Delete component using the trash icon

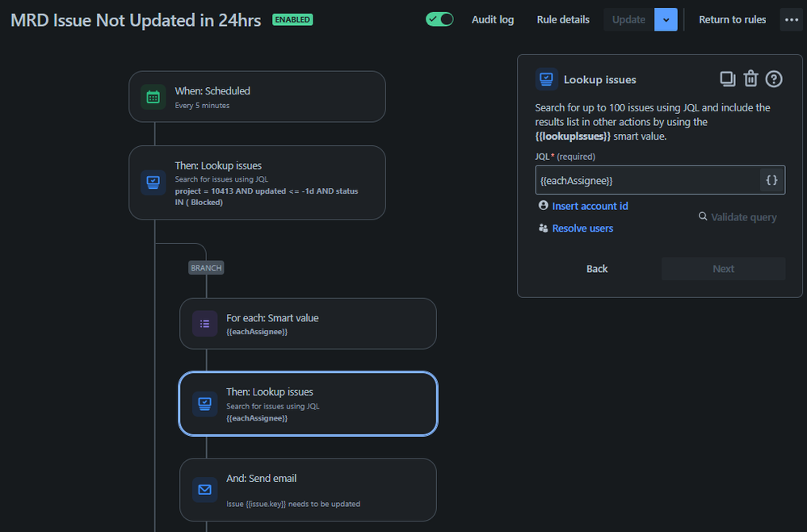(750, 78)
